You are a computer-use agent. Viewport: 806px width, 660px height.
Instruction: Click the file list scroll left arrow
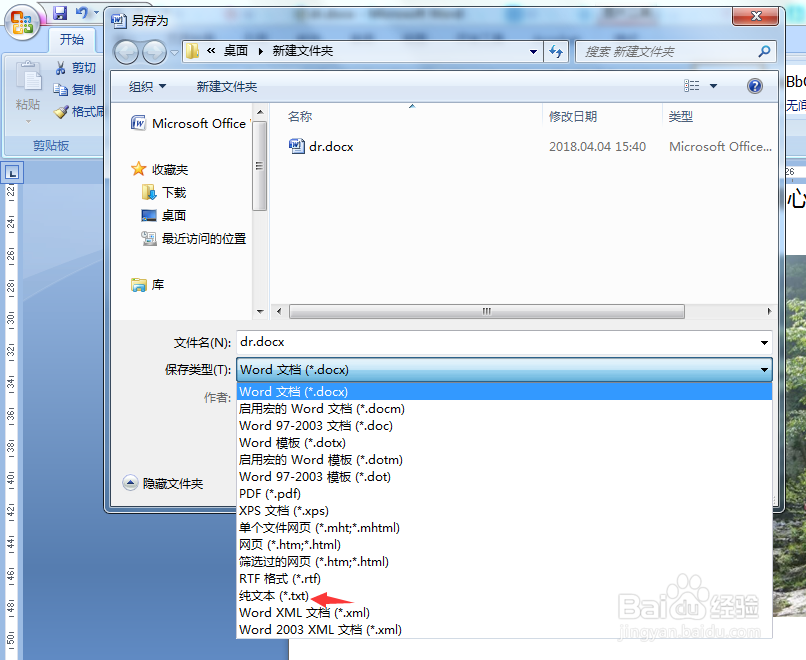pyautogui.click(x=279, y=311)
